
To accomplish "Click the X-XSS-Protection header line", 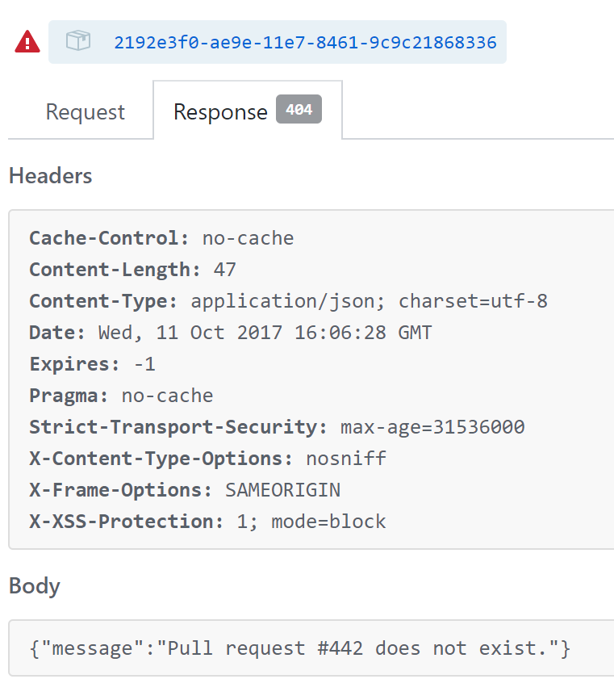I will coord(207,522).
